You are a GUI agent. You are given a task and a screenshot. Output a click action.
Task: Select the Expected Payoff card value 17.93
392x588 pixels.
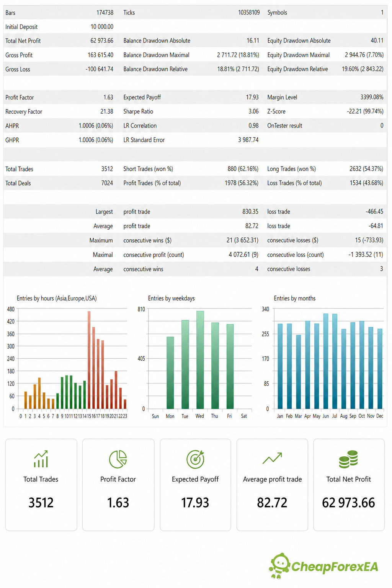click(195, 503)
